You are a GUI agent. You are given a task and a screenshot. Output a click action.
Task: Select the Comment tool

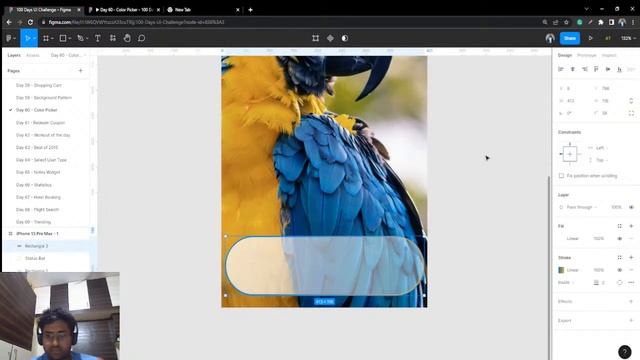click(x=141, y=38)
